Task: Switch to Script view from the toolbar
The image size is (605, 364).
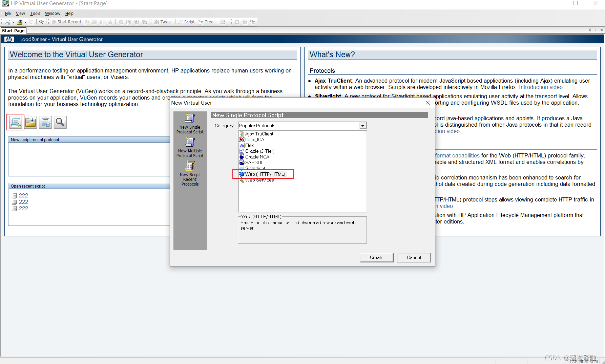Action: pos(187,22)
